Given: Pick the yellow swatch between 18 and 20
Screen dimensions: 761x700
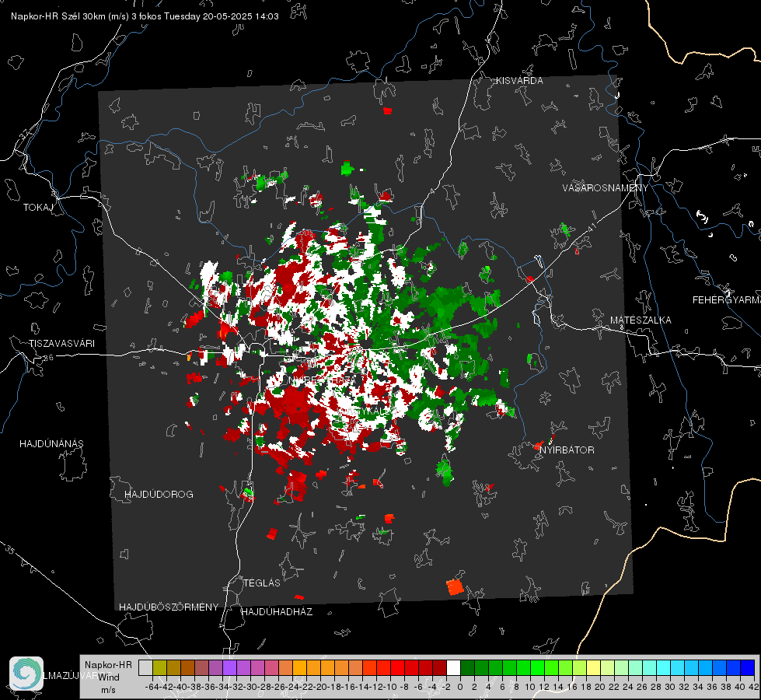Looking at the screenshot, I should (594, 668).
